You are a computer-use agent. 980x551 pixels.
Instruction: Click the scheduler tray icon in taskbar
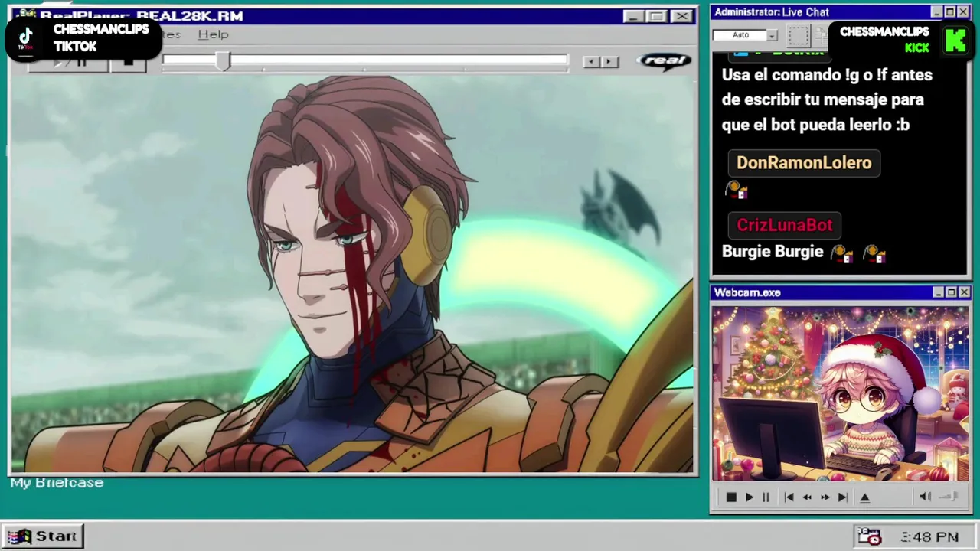pos(869,536)
